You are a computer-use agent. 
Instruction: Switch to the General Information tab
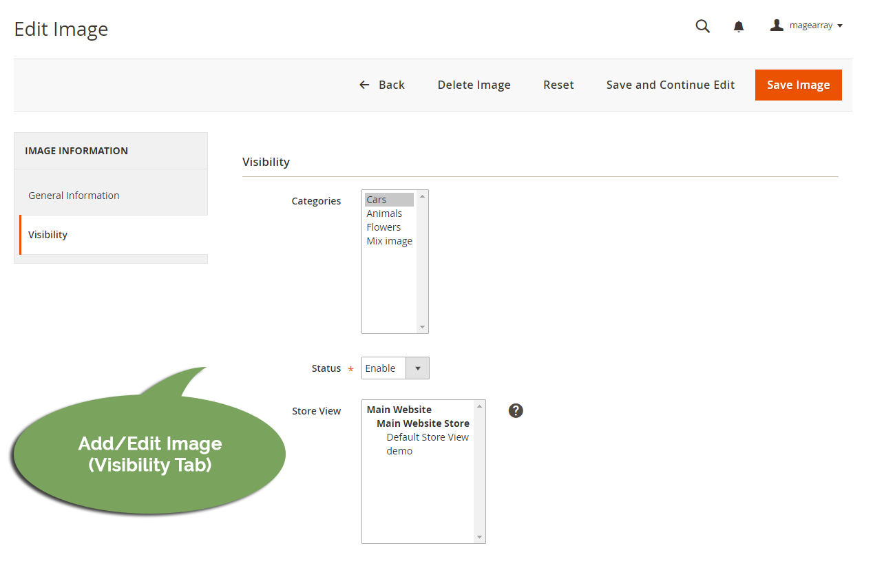(74, 195)
